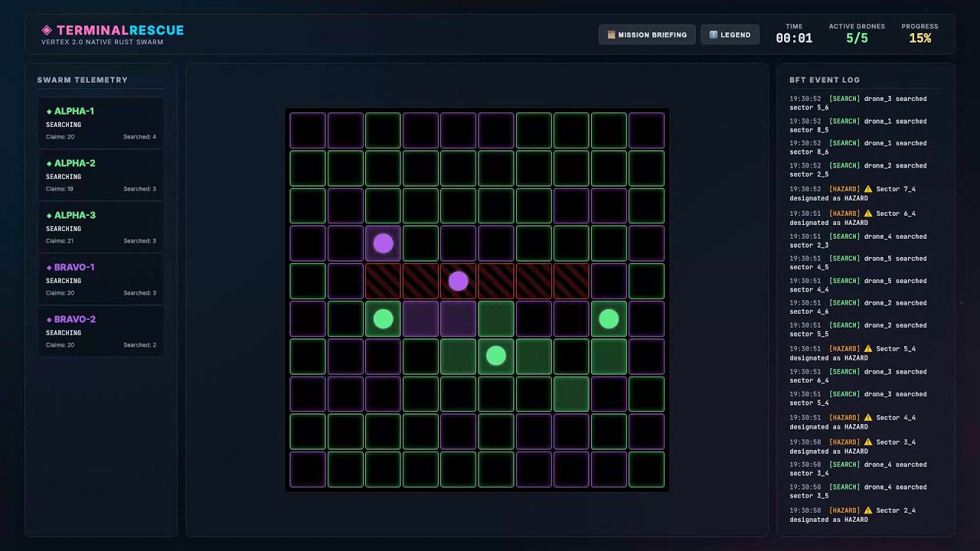This screenshot has height=551, width=980.
Task: Open log entry 'drone_4 searched sector 3_5'
Action: [858, 491]
